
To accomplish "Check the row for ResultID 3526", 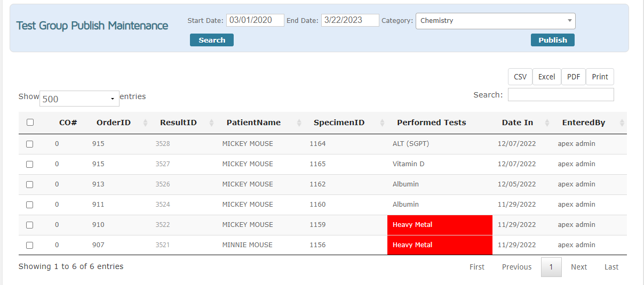I will (x=30, y=184).
